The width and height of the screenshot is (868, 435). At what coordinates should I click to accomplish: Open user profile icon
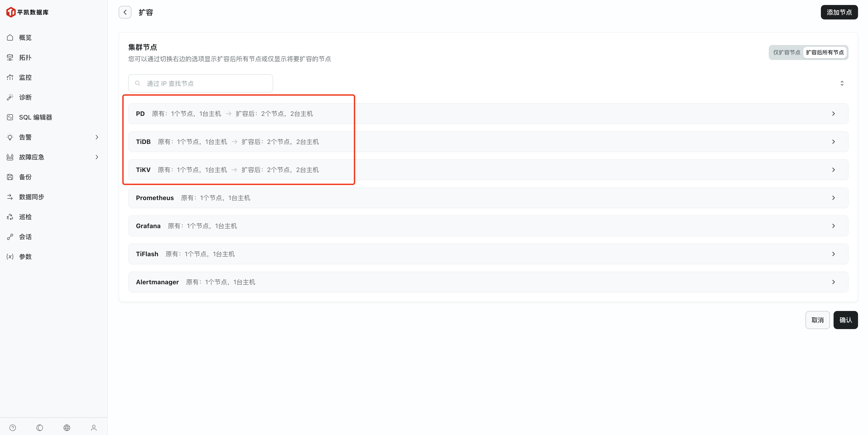pyautogui.click(x=94, y=428)
